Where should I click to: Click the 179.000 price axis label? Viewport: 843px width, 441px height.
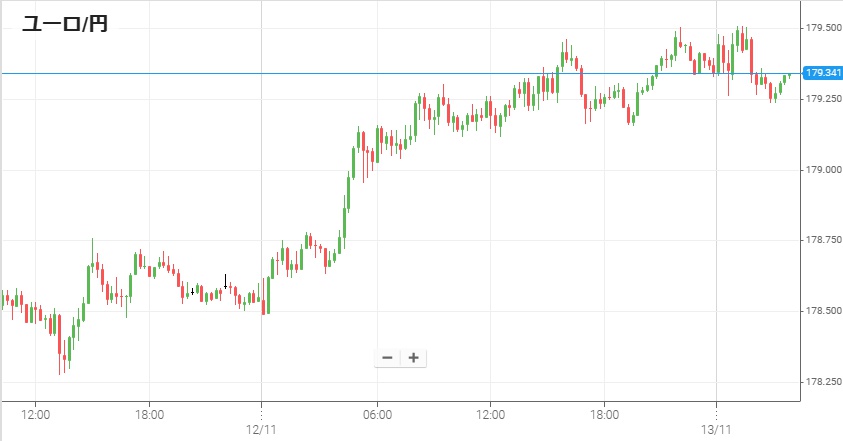[x=822, y=170]
